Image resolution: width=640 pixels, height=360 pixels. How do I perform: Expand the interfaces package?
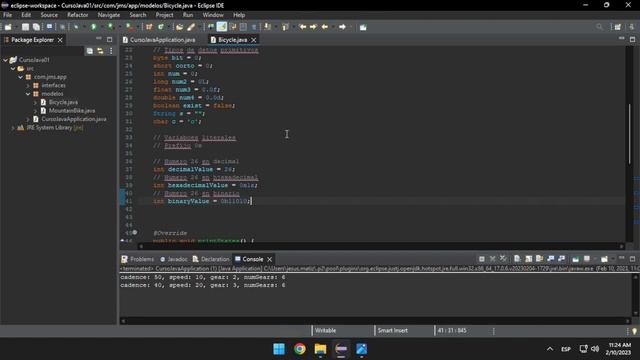click(28, 85)
